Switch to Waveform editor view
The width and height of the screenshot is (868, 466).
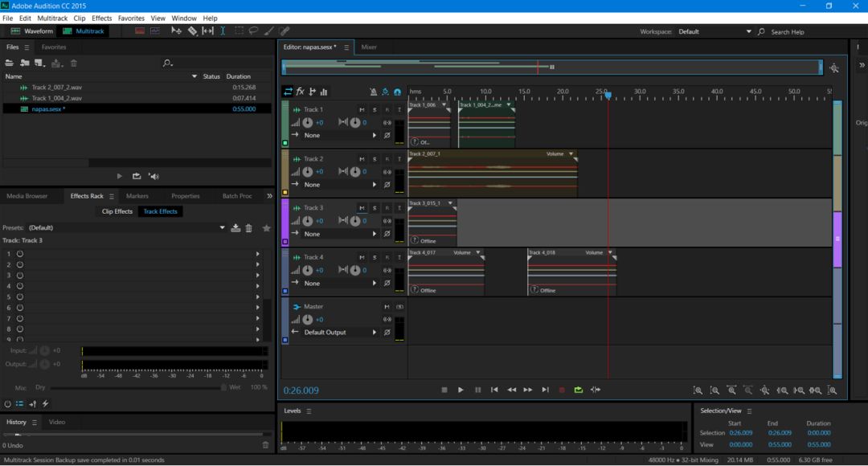coord(32,31)
